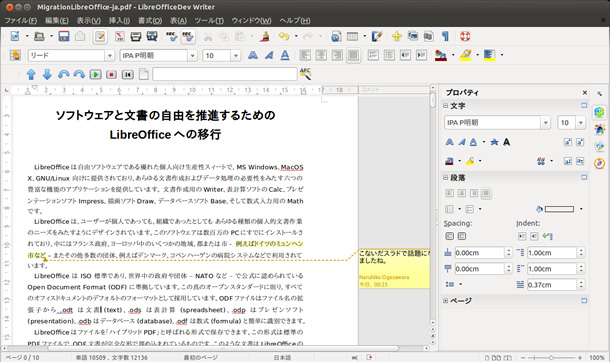The width and height of the screenshot is (610, 362).
Task: Toggle Edit mode icon
Action: point(100,37)
